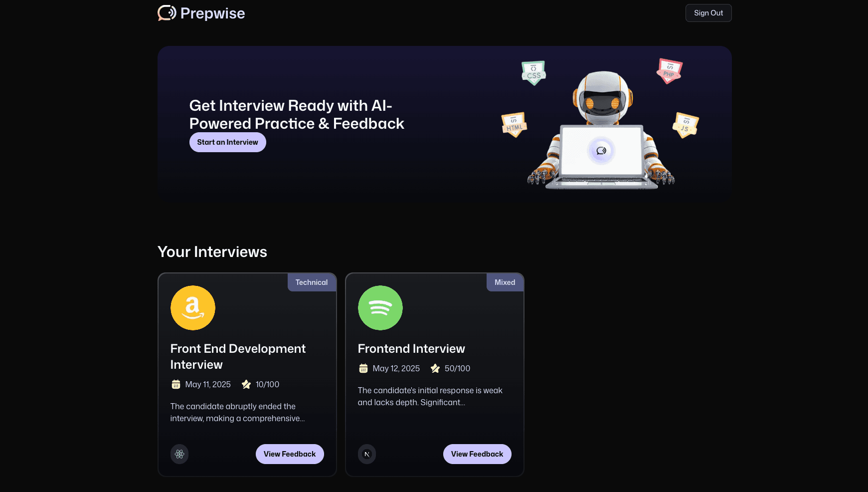Click the Next.js tech stack icon
Image resolution: width=868 pixels, height=492 pixels.
point(367,454)
